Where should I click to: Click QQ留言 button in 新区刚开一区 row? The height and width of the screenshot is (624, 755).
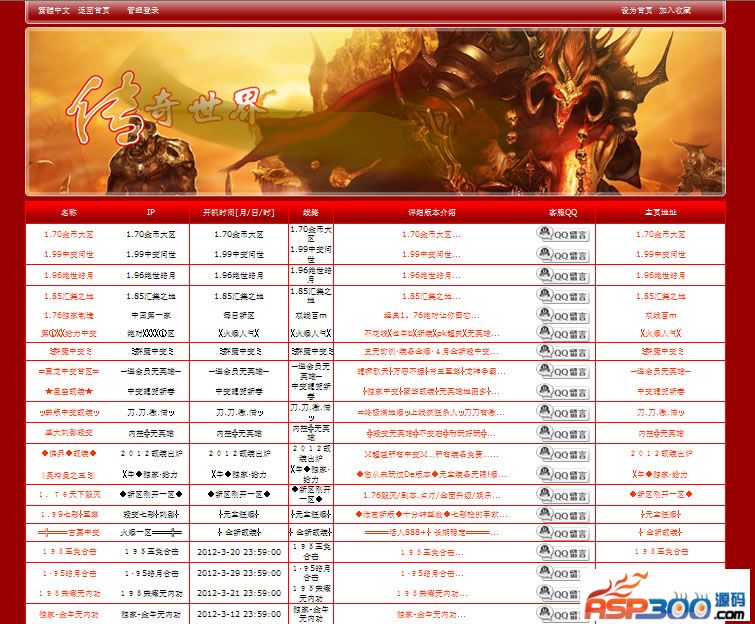coord(562,495)
